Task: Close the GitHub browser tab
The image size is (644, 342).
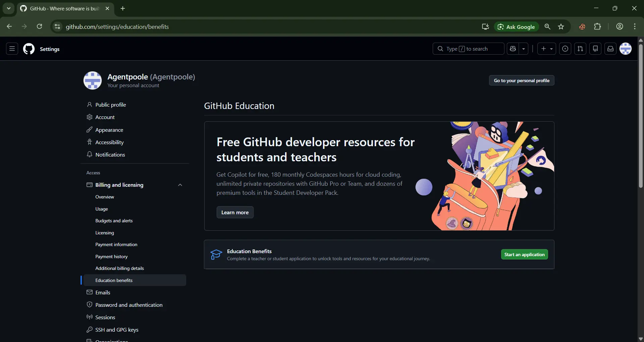Action: pyautogui.click(x=107, y=8)
